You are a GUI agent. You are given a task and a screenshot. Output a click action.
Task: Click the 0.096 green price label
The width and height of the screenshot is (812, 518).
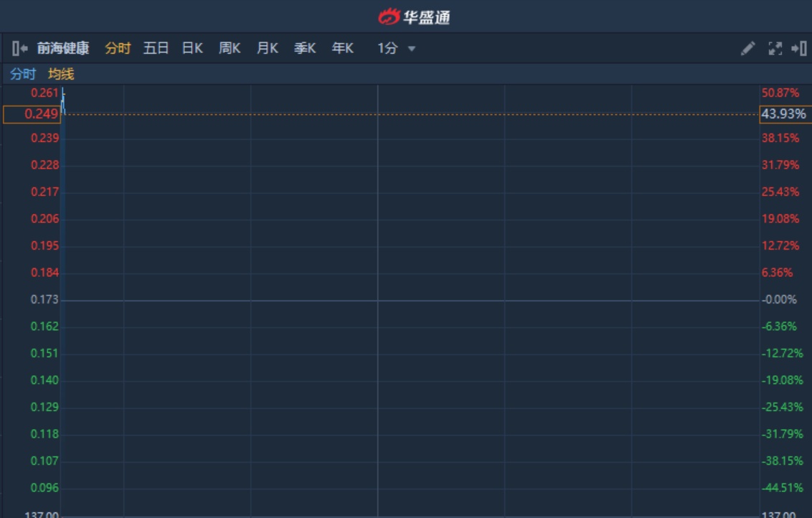(x=44, y=488)
